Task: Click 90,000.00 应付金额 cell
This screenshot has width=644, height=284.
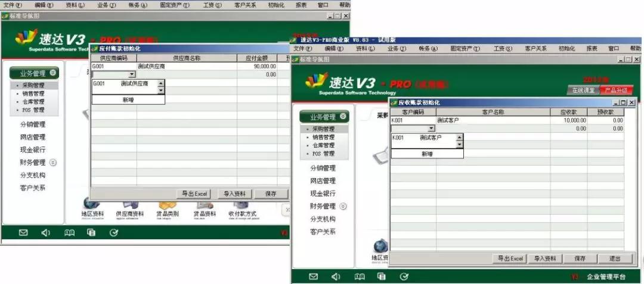Action: [x=257, y=67]
